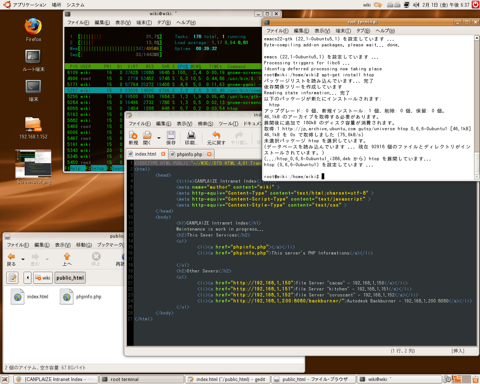Image resolution: width=480 pixels, height=384 pixels.
Task: Click the red power button in top panel
Action: [476, 5]
